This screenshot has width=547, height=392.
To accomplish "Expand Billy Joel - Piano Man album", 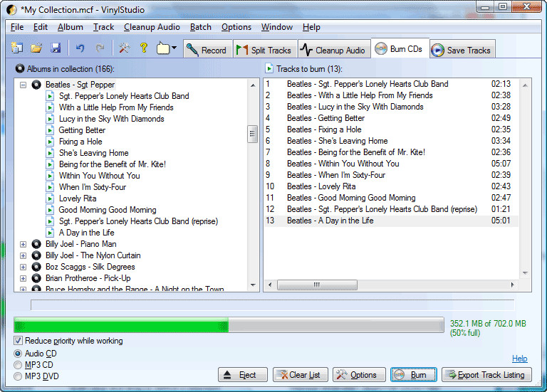I will [23, 244].
